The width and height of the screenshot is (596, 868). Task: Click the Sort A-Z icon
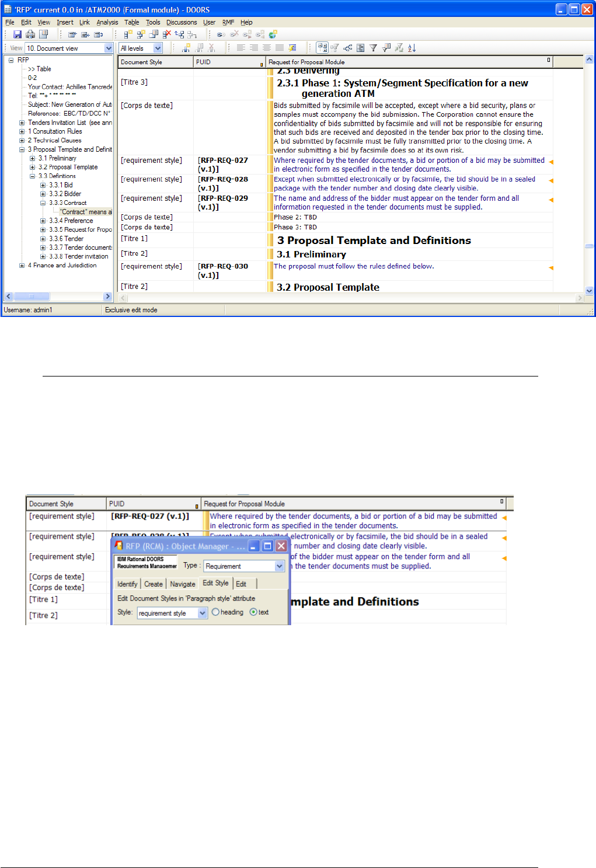pos(412,48)
